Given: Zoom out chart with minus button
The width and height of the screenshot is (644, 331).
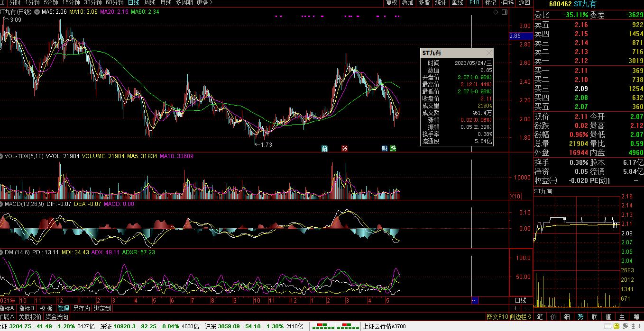Looking at the screenshot, I should (x=526, y=308).
